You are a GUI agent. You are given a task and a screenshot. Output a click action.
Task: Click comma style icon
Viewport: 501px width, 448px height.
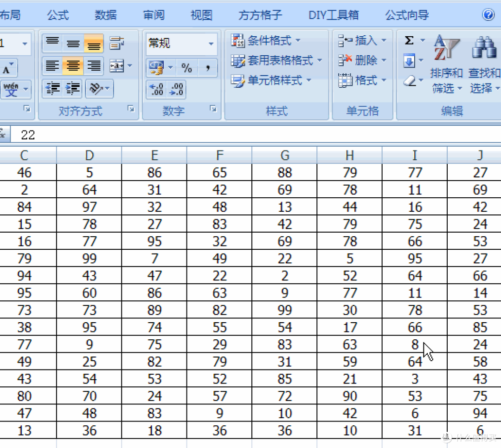(208, 68)
